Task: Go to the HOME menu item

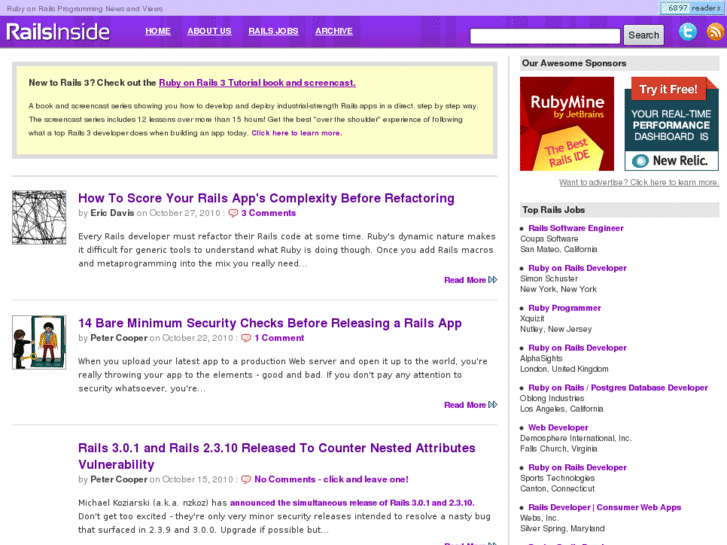Action: click(x=158, y=31)
